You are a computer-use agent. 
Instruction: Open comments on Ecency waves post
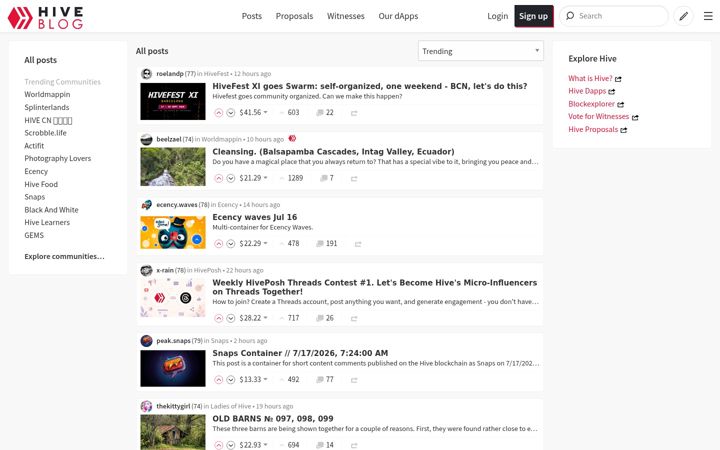coord(326,243)
